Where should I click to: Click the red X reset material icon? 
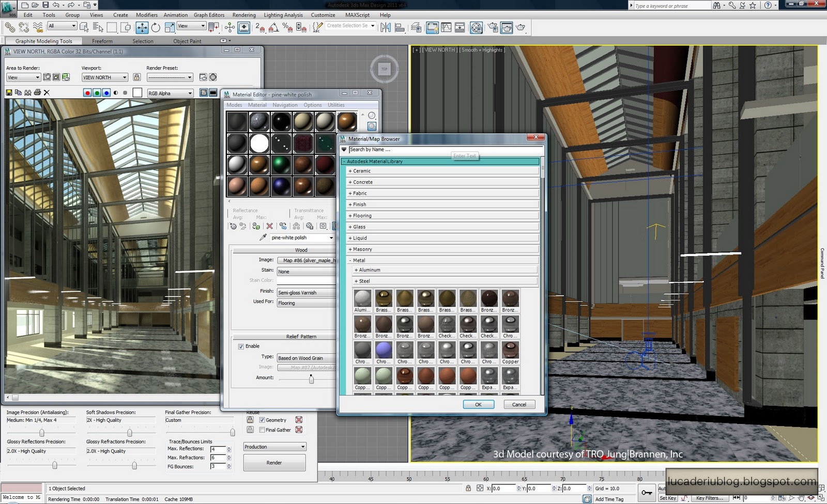[269, 226]
